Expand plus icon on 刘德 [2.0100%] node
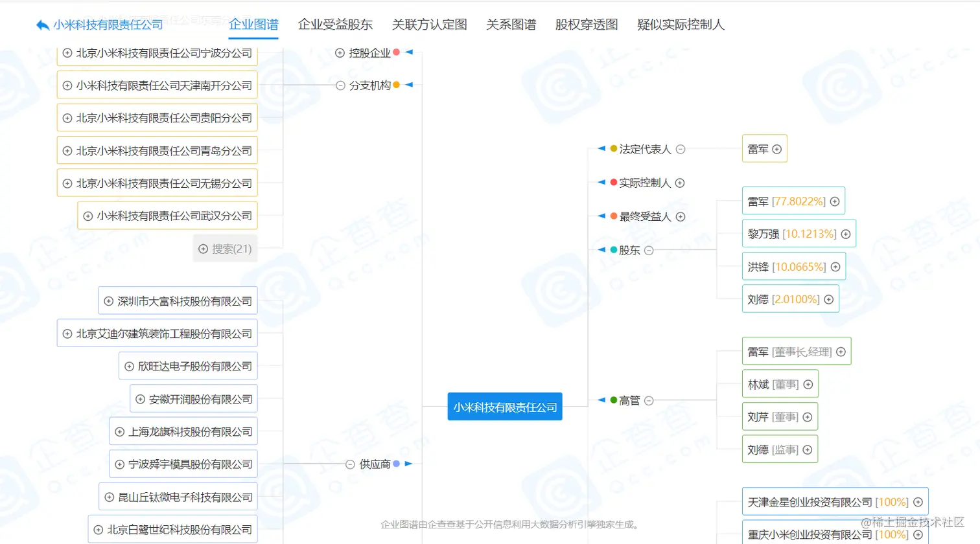Viewport: 980px width, 544px height. click(x=829, y=299)
